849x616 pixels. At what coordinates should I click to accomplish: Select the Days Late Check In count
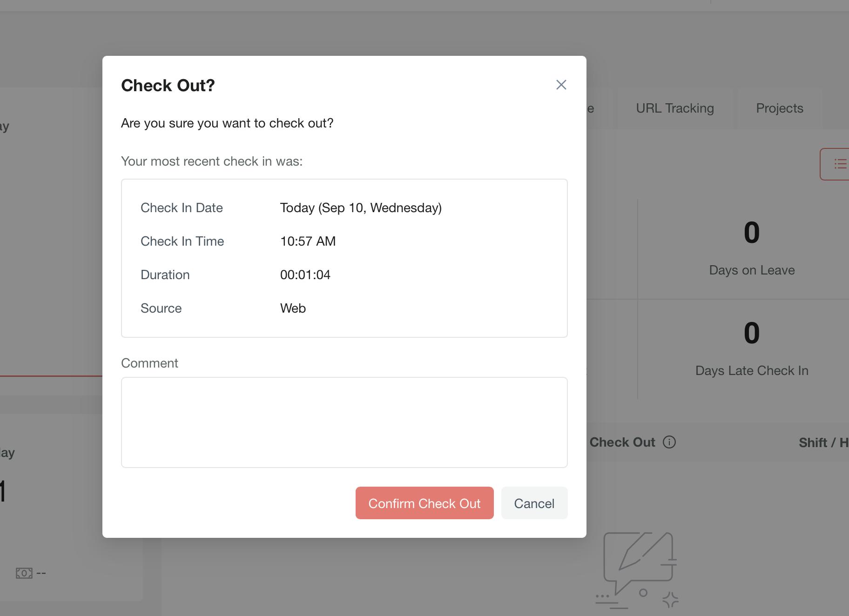pos(751,333)
